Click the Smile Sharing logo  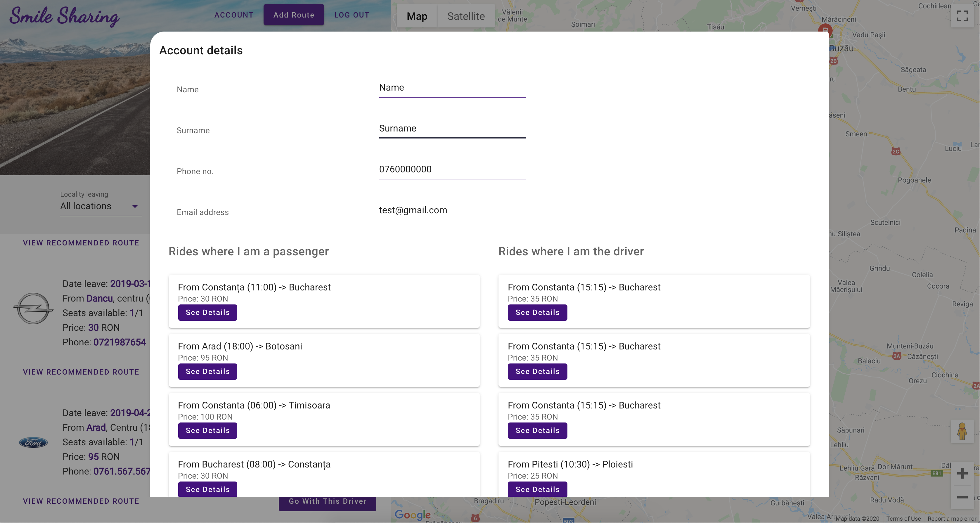[x=64, y=16]
